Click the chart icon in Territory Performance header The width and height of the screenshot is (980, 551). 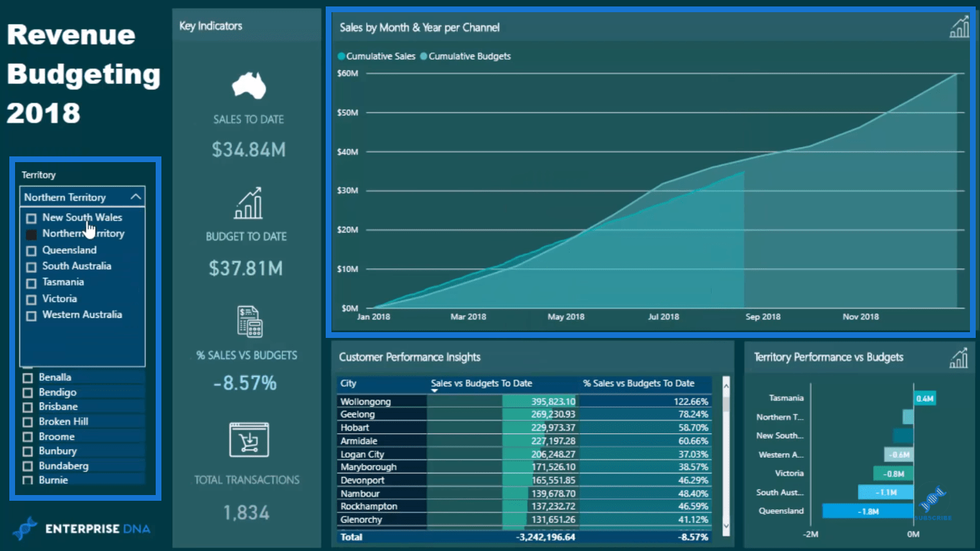tap(959, 357)
